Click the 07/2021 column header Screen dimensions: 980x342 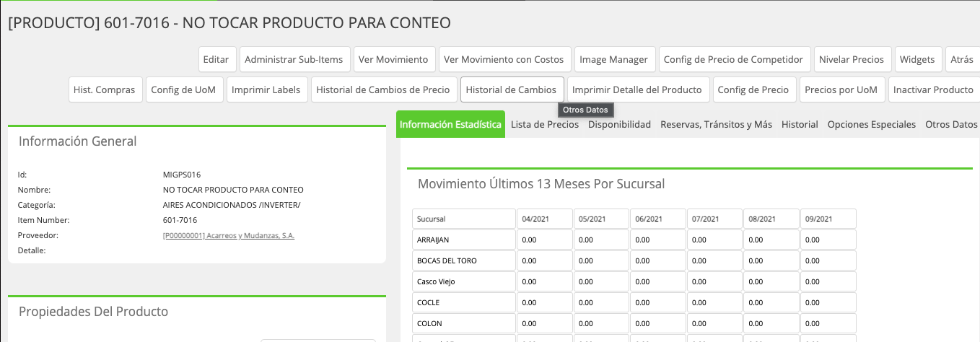tap(714, 219)
